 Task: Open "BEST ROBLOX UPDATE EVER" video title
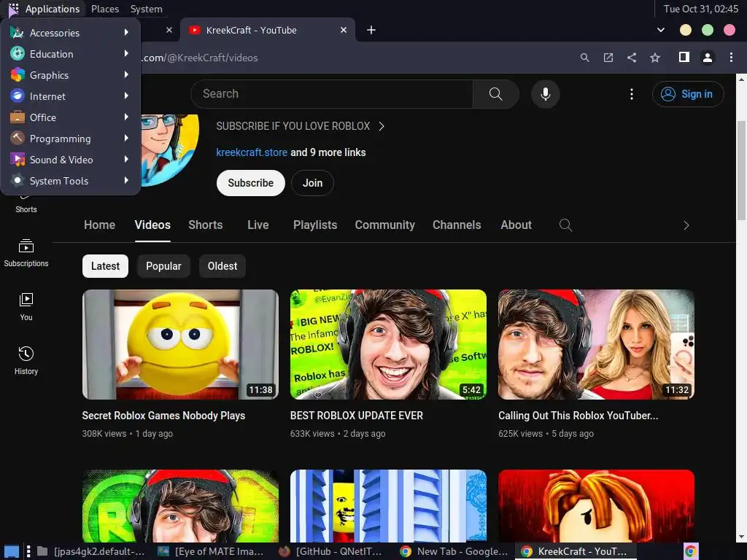(356, 415)
